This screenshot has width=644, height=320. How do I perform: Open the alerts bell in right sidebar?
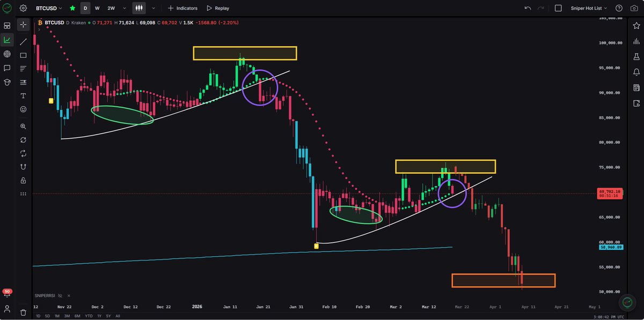coord(636,72)
